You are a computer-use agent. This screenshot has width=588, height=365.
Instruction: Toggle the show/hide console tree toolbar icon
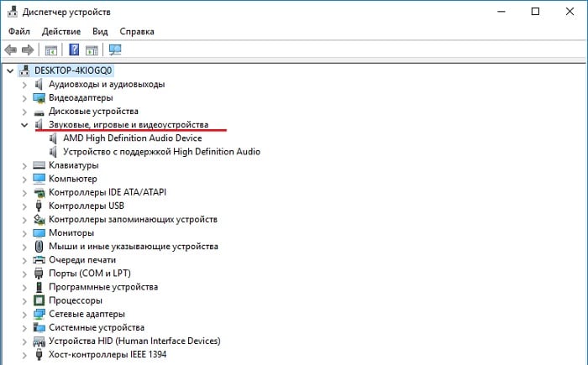(51, 50)
